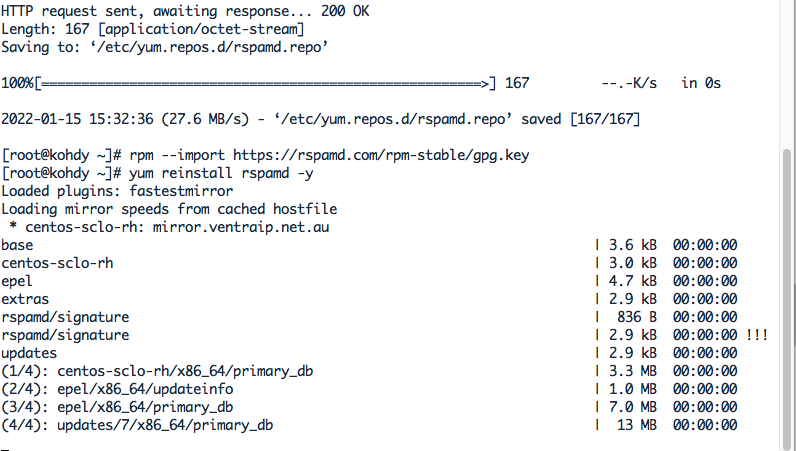Click the scrollbar track above the thumb
The width and height of the screenshot is (796, 451).
[x=787, y=74]
